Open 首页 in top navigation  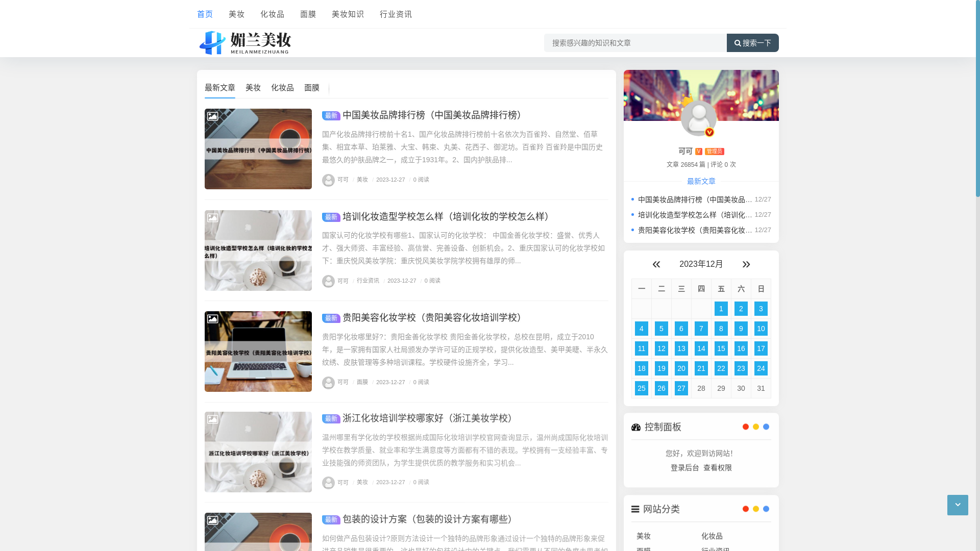click(205, 14)
